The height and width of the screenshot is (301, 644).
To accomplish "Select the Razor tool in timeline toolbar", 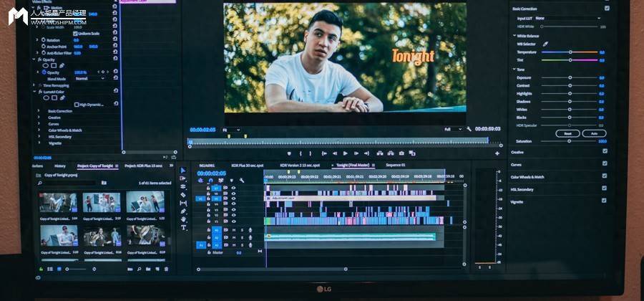I will pos(183,195).
